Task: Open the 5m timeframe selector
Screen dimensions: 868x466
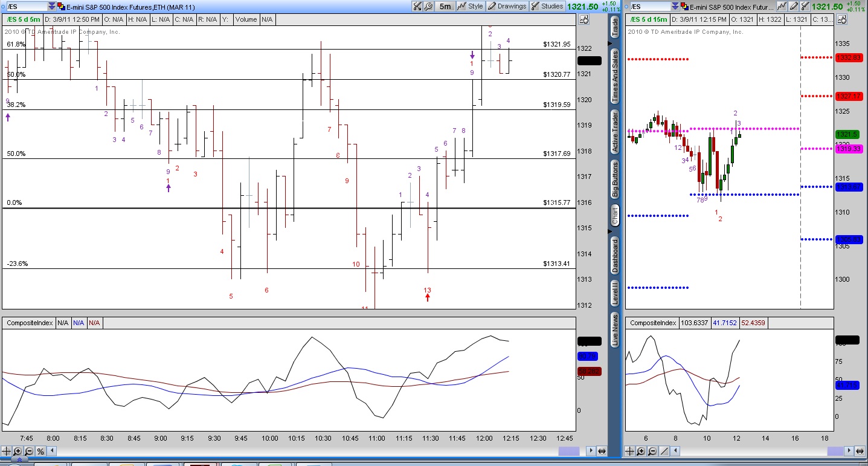Action: coord(445,6)
